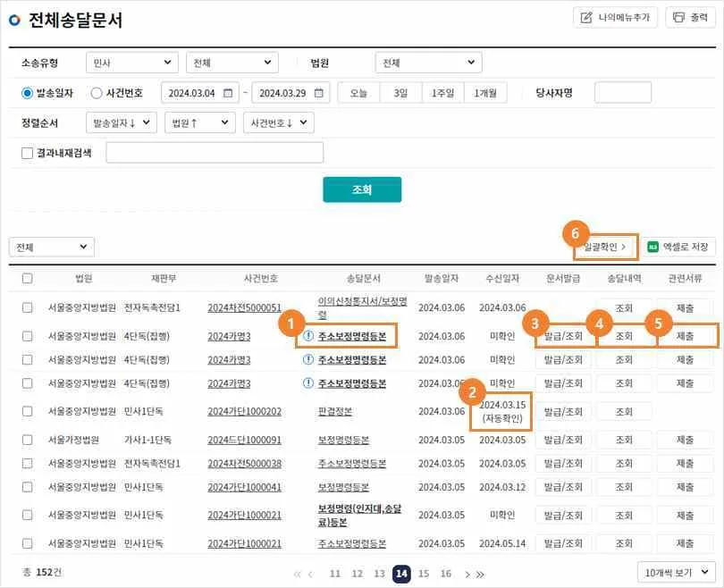The width and height of the screenshot is (724, 588).
Task: Check the row for case 2024차전5000038
Action: [x=27, y=464]
